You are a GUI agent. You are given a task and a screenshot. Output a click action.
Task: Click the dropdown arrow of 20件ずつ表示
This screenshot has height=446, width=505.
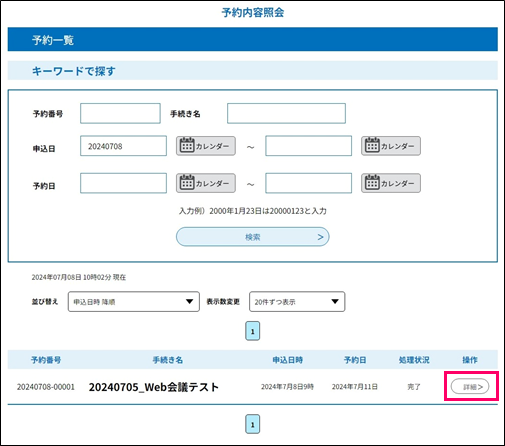335,302
